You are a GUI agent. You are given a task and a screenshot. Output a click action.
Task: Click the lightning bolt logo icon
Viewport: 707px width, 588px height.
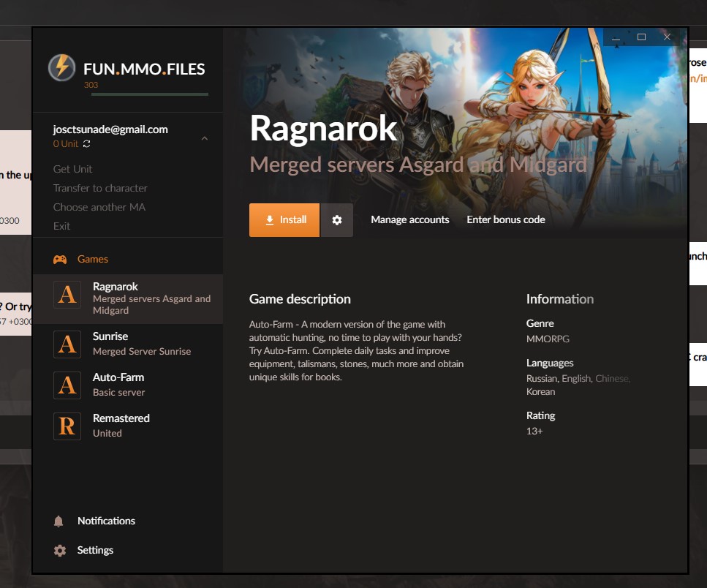click(61, 68)
